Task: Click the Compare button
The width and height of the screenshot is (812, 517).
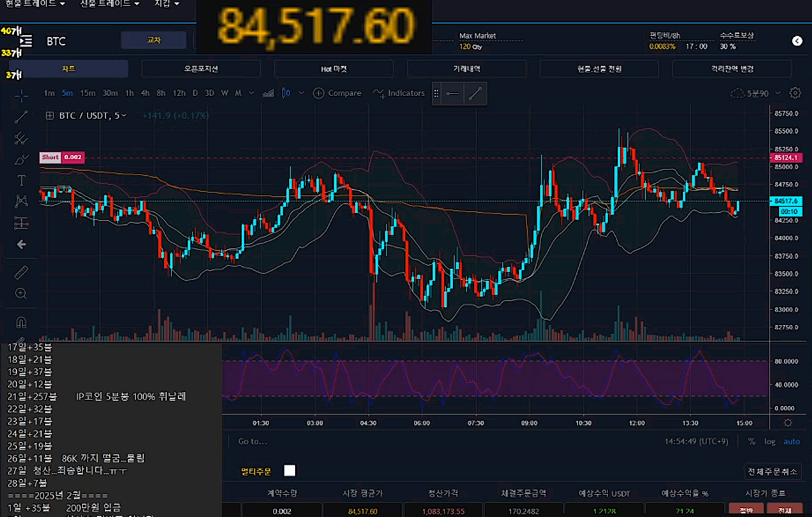Action: point(337,93)
